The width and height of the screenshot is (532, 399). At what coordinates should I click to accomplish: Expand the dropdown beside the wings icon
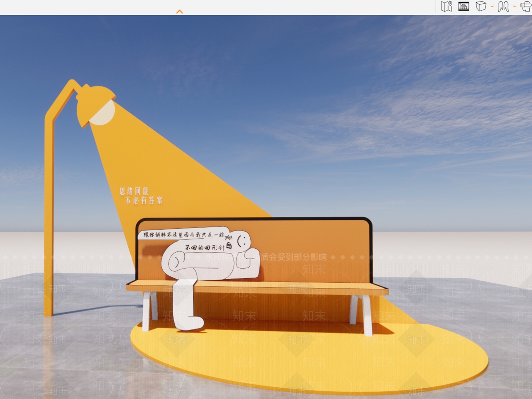pos(515,6)
